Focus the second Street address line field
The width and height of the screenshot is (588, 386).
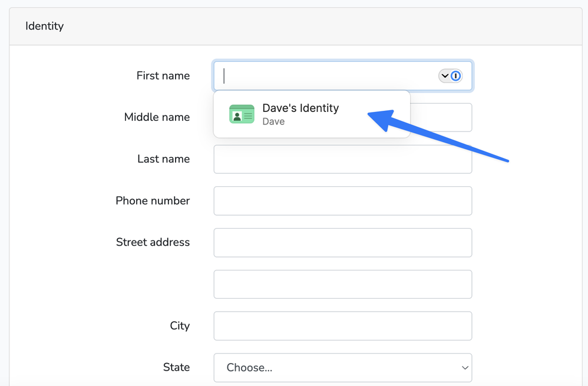pos(342,284)
